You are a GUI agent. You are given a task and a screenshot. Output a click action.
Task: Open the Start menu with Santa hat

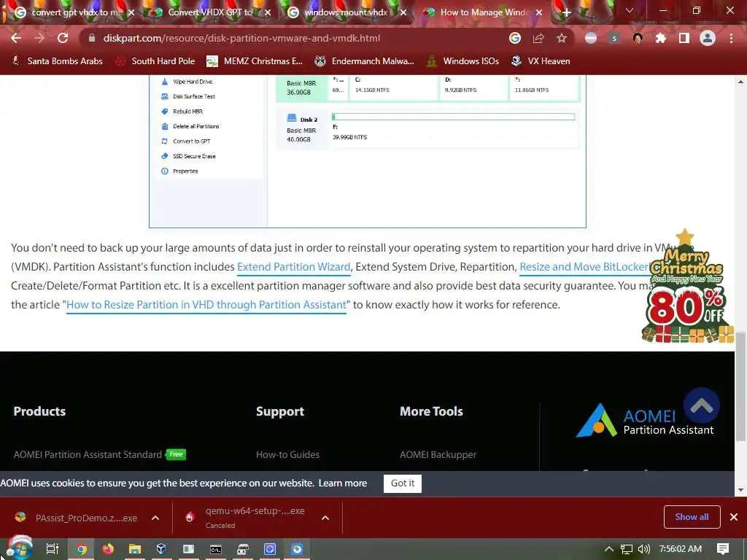tap(18, 548)
